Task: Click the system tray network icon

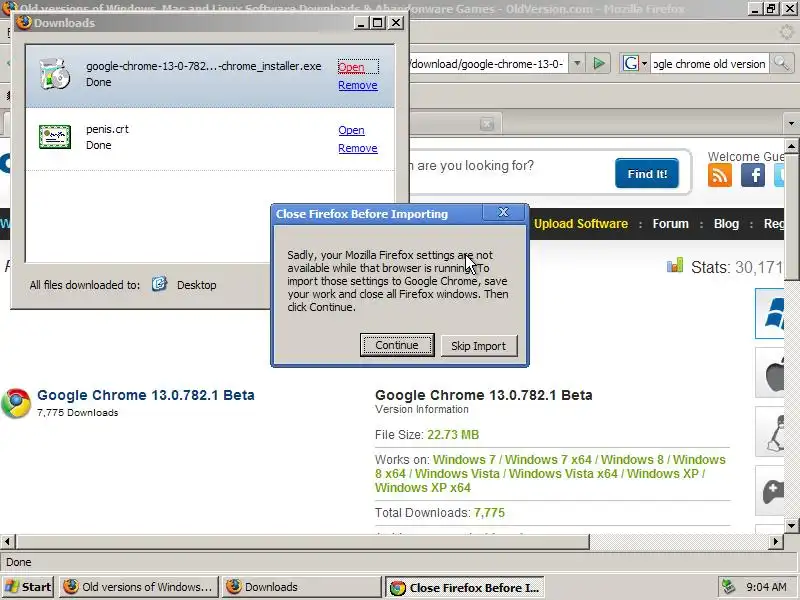Action: [729, 587]
